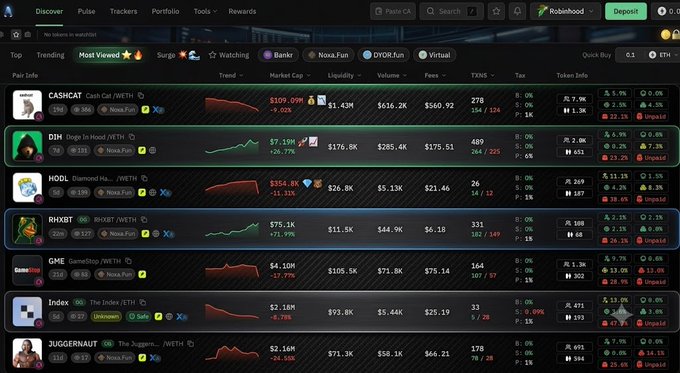This screenshot has width=680, height=373.
Task: Copy the JUGGERNAUT contract address icon
Action: [x=190, y=344]
